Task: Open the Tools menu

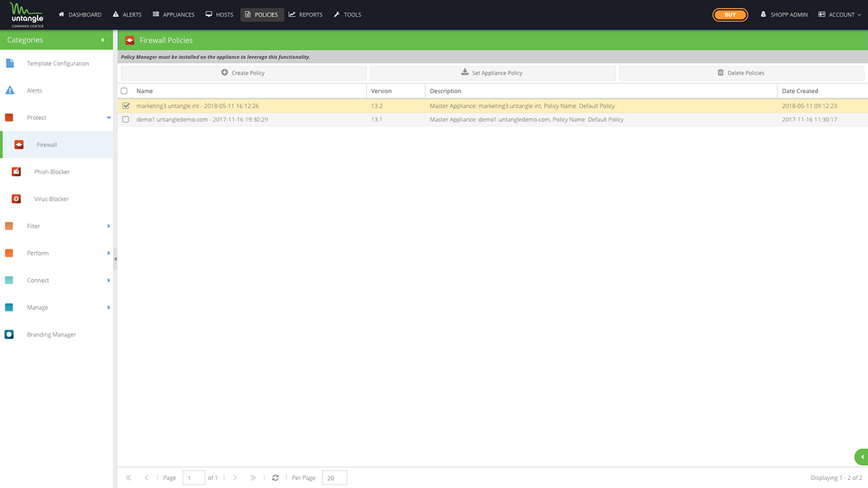Action: [x=347, y=14]
